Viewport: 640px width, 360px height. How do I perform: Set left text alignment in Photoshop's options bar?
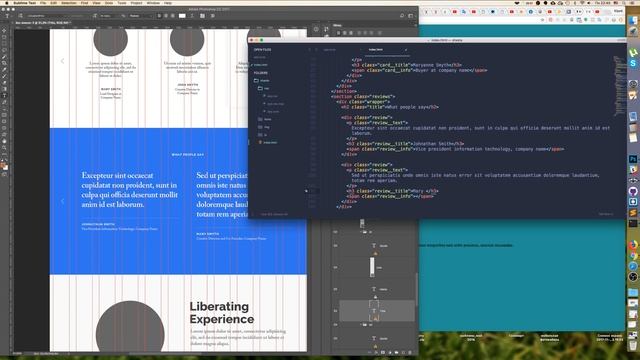(x=159, y=16)
